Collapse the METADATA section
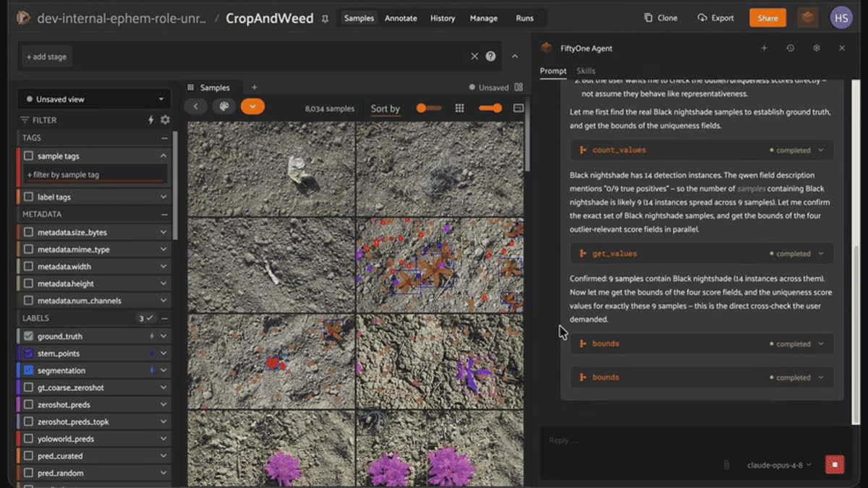868x488 pixels. (165, 215)
